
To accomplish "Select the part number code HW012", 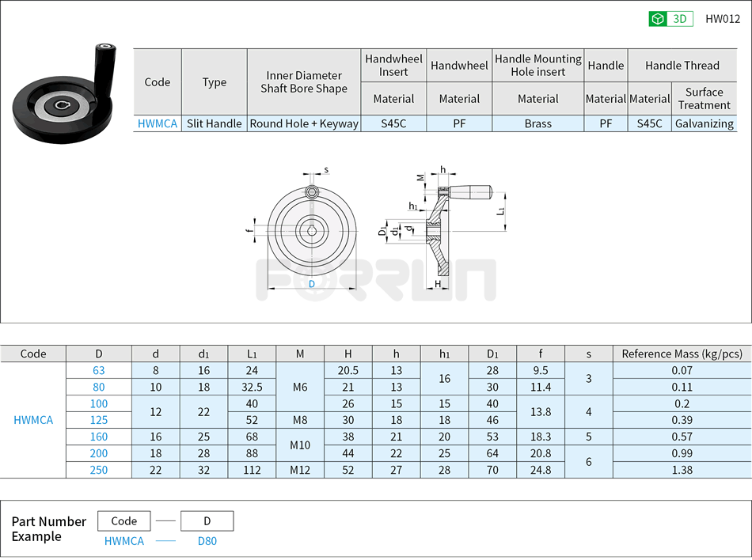I will pos(722,17).
